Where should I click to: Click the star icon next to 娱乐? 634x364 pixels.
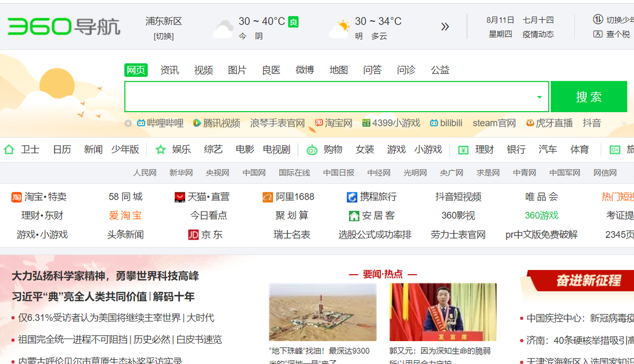[x=161, y=149]
